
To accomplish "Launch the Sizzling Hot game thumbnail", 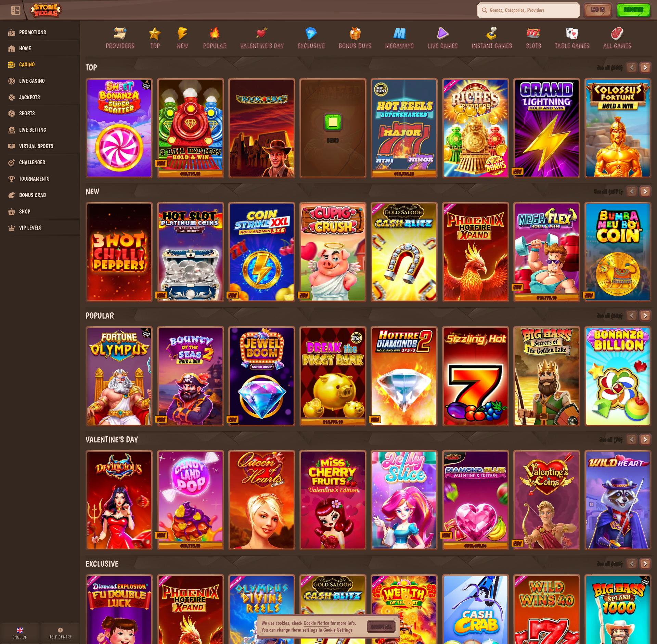I will pyautogui.click(x=475, y=376).
